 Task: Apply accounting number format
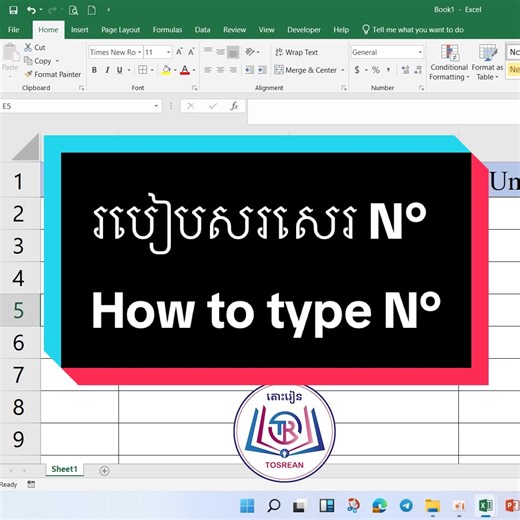tap(357, 70)
